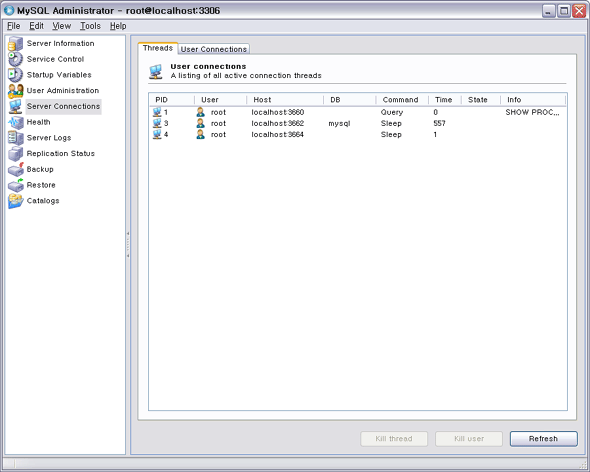Click the Time value 557
The height and width of the screenshot is (472, 590).
click(439, 123)
